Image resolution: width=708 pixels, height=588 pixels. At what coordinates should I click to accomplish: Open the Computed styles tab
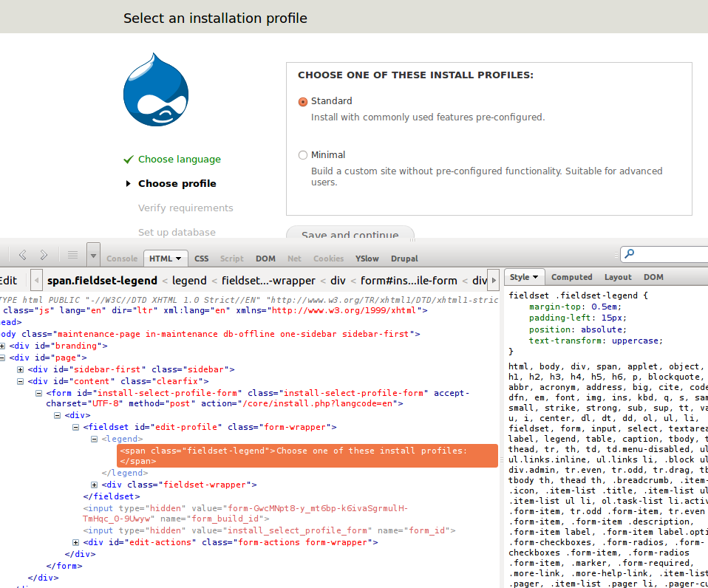click(x=571, y=276)
